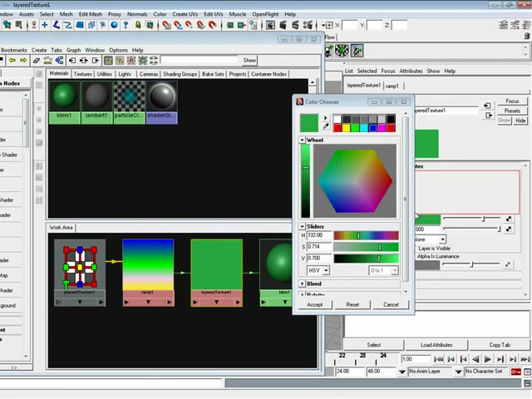Open Hypershade Graph menu
The width and height of the screenshot is (532, 399).
[74, 50]
